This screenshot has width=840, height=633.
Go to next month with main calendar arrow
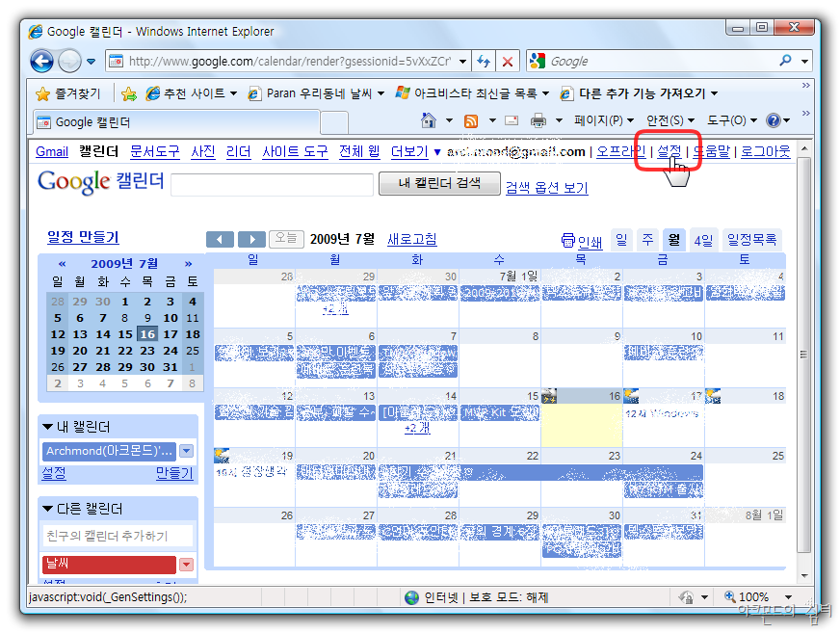click(x=251, y=239)
